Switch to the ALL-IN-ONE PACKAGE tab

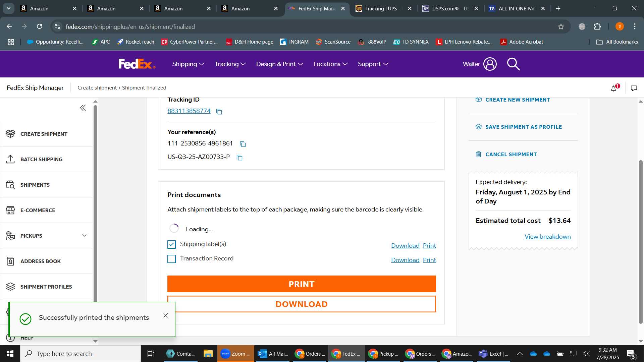[517, 8]
